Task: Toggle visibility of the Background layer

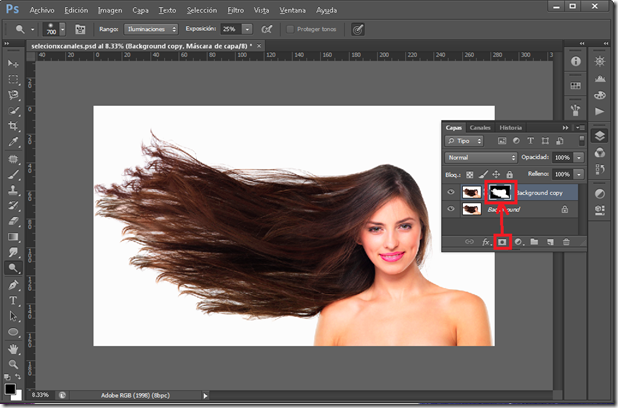Action: click(451, 210)
